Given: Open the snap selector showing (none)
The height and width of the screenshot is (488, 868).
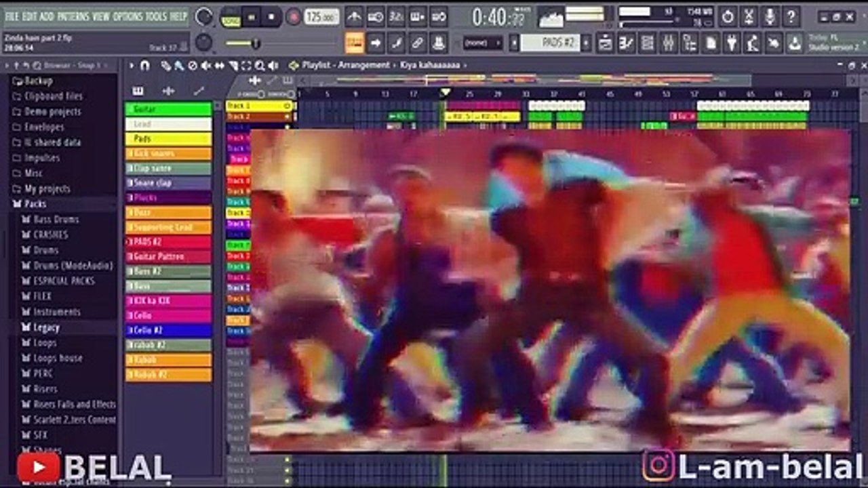Looking at the screenshot, I should click(482, 43).
